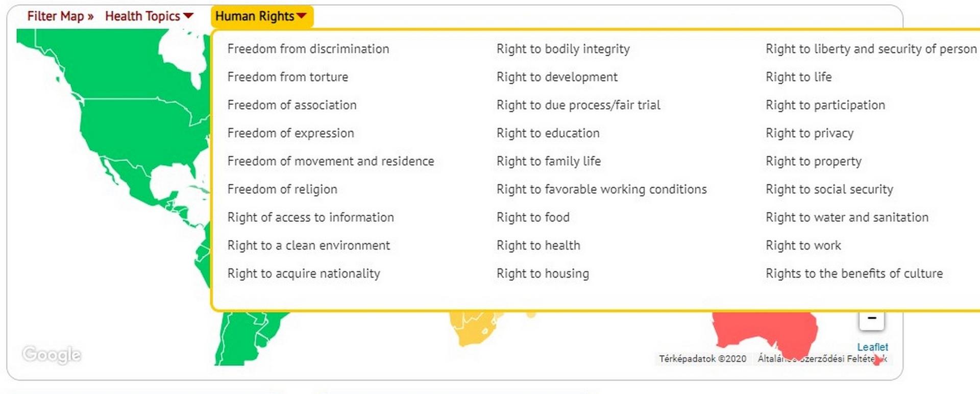Select Right to housing

click(x=543, y=274)
